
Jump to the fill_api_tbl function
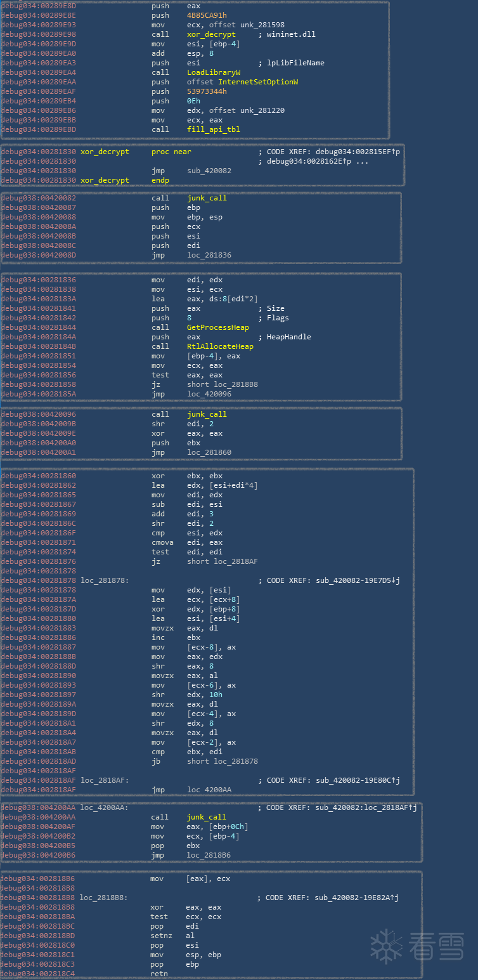pos(205,129)
